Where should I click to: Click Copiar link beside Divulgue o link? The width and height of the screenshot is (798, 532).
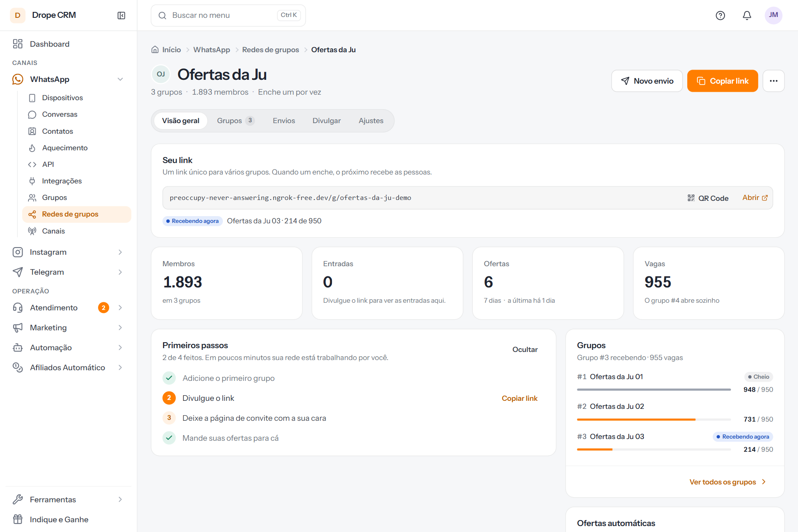tap(520, 398)
